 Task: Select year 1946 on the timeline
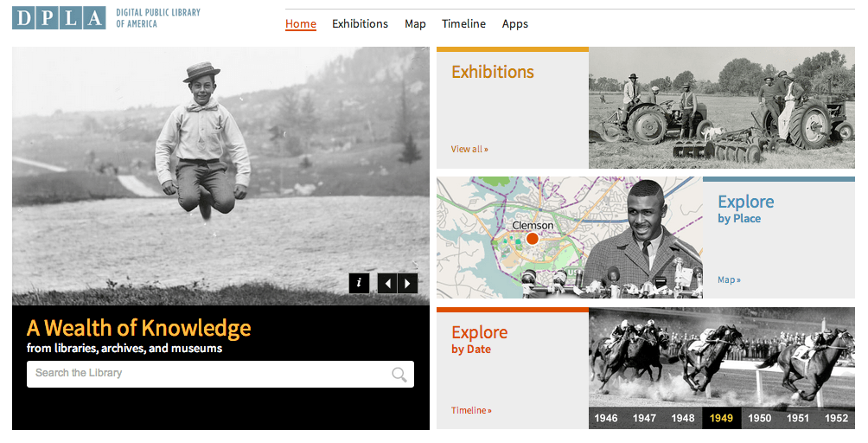[605, 418]
